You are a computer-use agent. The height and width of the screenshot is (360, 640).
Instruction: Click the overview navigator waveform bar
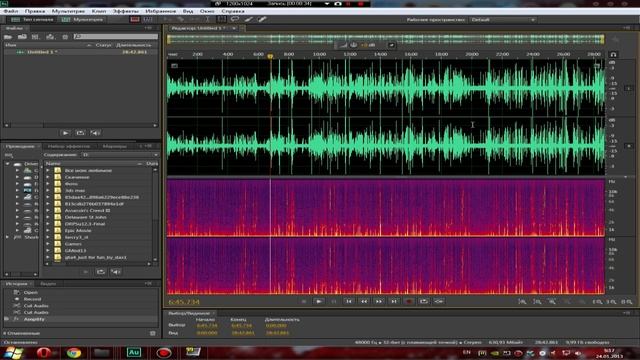tap(386, 39)
